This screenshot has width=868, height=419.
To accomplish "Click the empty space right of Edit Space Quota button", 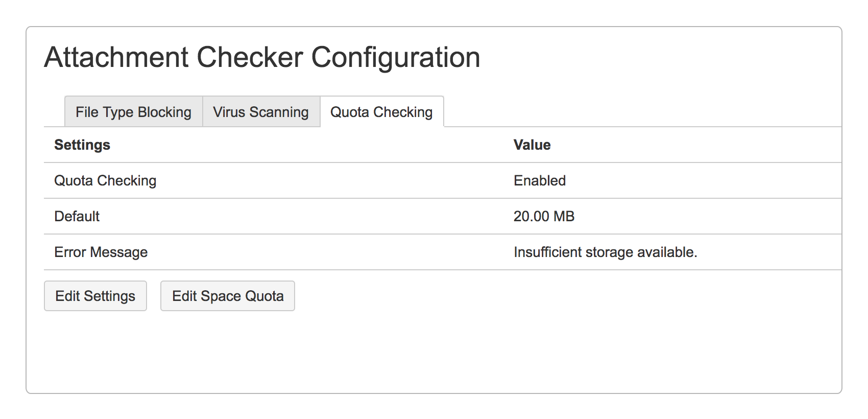I will (562, 296).
